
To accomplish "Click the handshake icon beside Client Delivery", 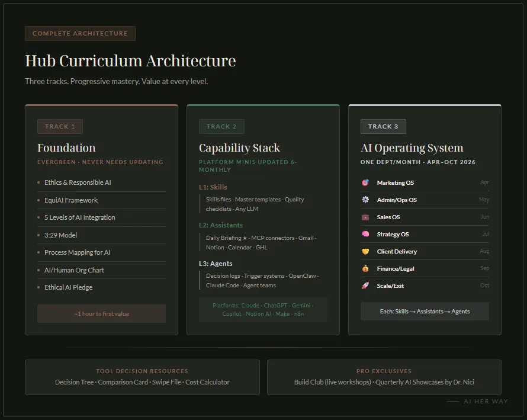I will [365, 251].
